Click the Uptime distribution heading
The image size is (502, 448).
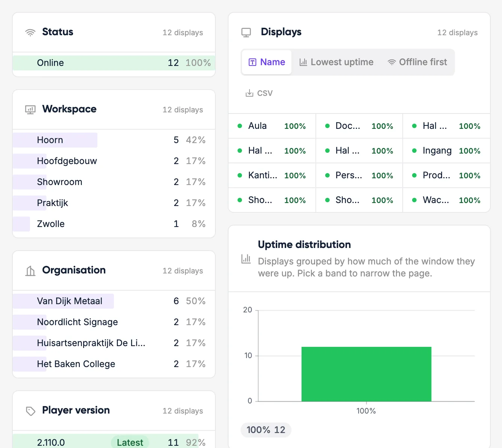tap(305, 245)
